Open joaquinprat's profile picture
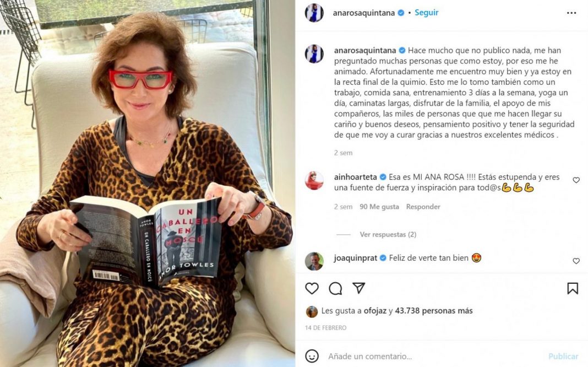The image size is (588, 367). coord(314,261)
